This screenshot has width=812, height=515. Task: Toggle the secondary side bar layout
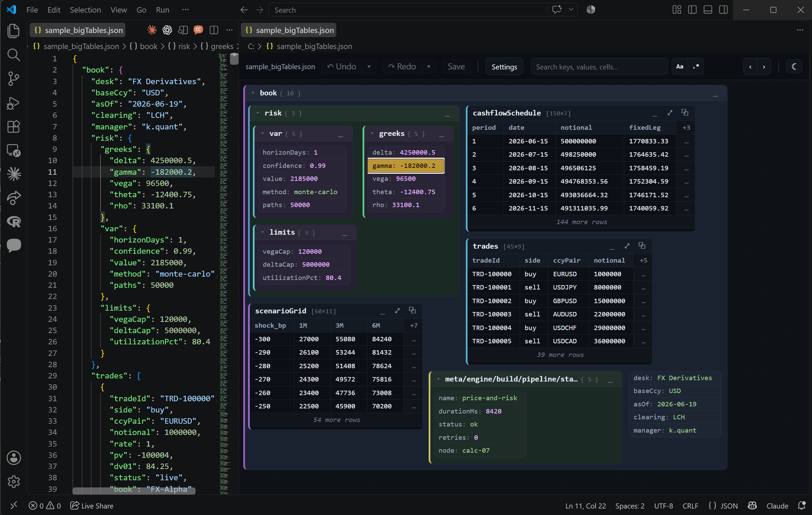click(x=723, y=10)
